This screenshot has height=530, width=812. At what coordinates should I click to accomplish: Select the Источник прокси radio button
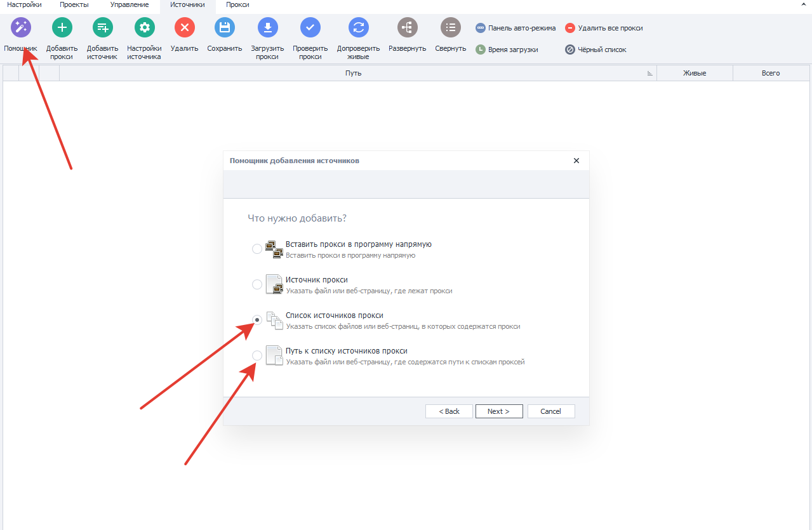[x=257, y=284]
